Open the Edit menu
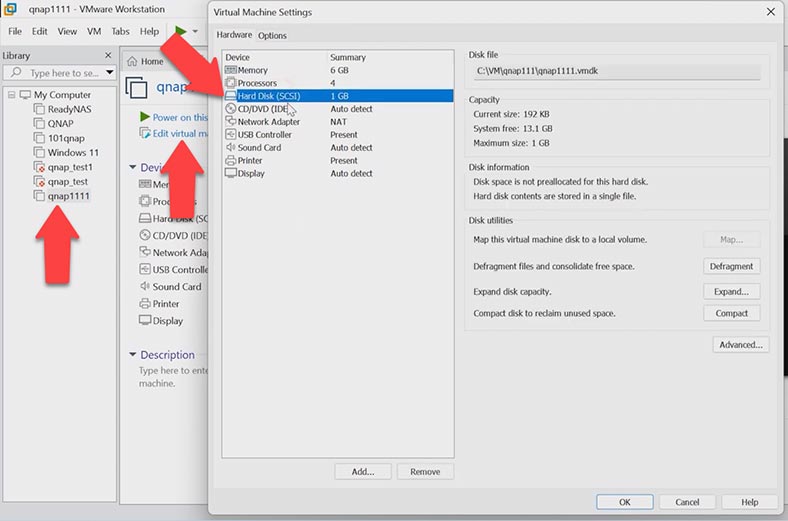This screenshot has width=788, height=521. click(x=40, y=31)
